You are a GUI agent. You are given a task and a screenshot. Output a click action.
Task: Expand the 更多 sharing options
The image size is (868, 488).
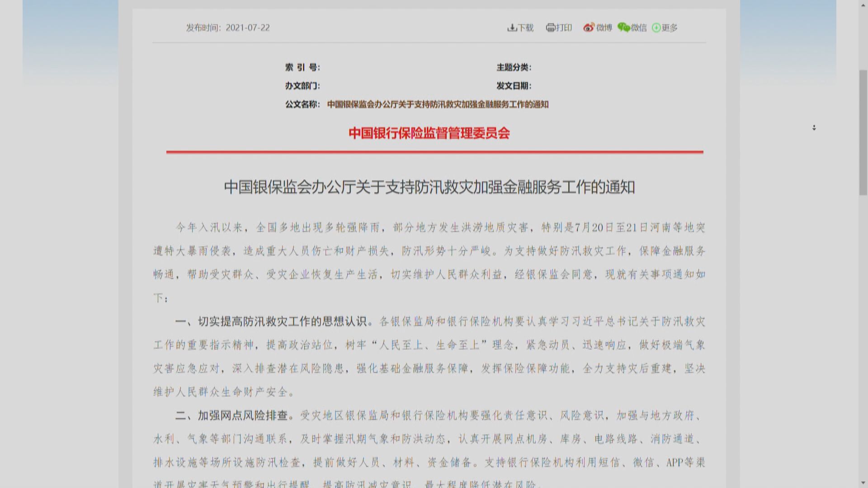pyautogui.click(x=670, y=28)
